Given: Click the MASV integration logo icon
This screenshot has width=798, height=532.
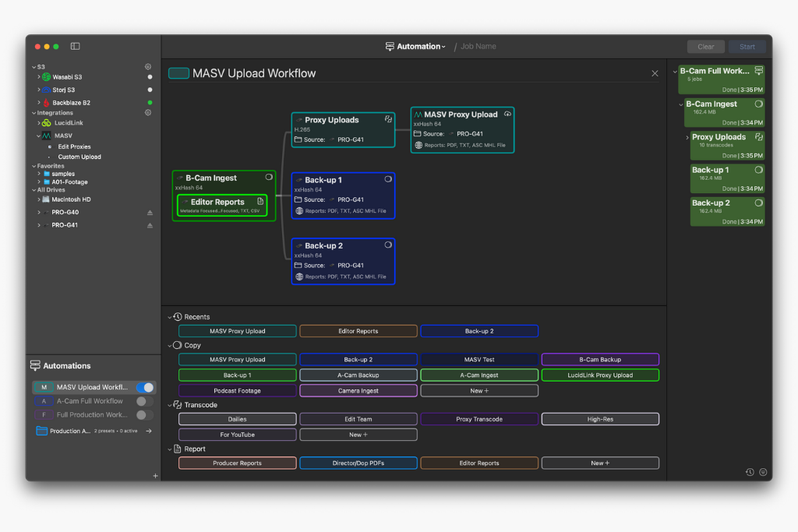Looking at the screenshot, I should tap(47, 136).
